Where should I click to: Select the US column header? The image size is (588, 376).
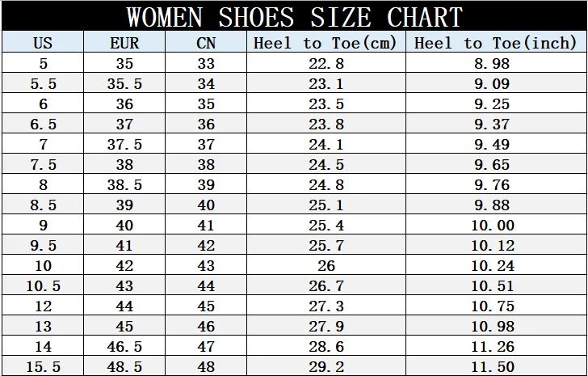point(43,42)
